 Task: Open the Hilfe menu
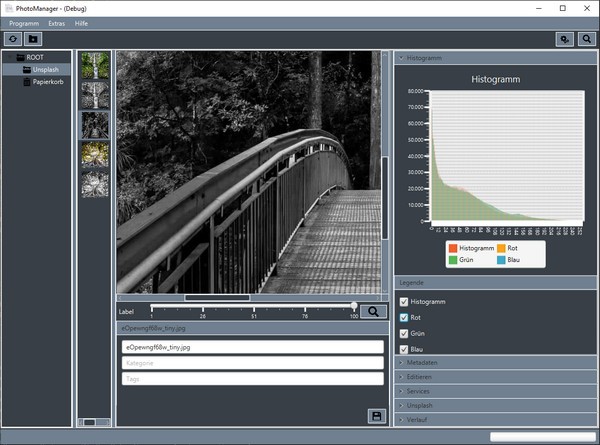pyautogui.click(x=81, y=23)
